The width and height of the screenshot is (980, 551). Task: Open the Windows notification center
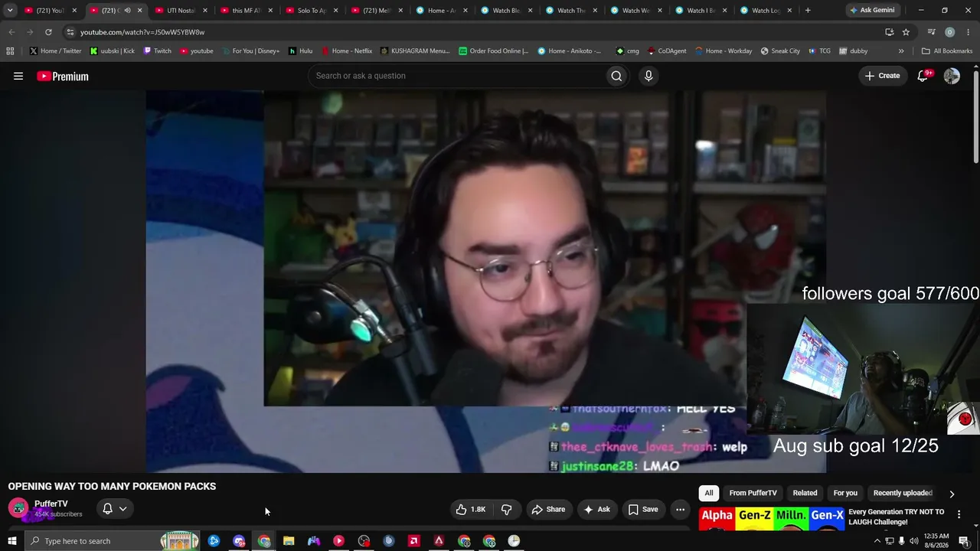(x=964, y=541)
